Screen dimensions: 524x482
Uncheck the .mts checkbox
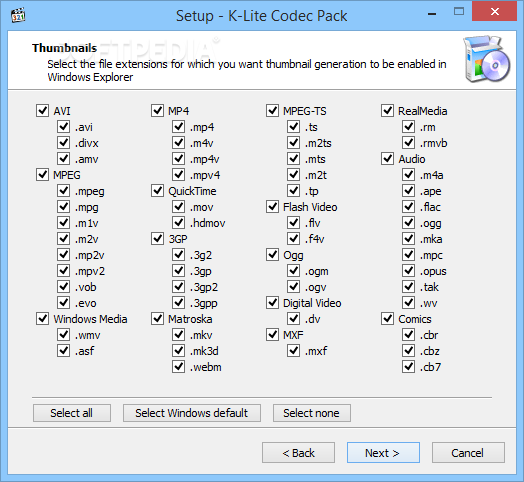(x=293, y=158)
